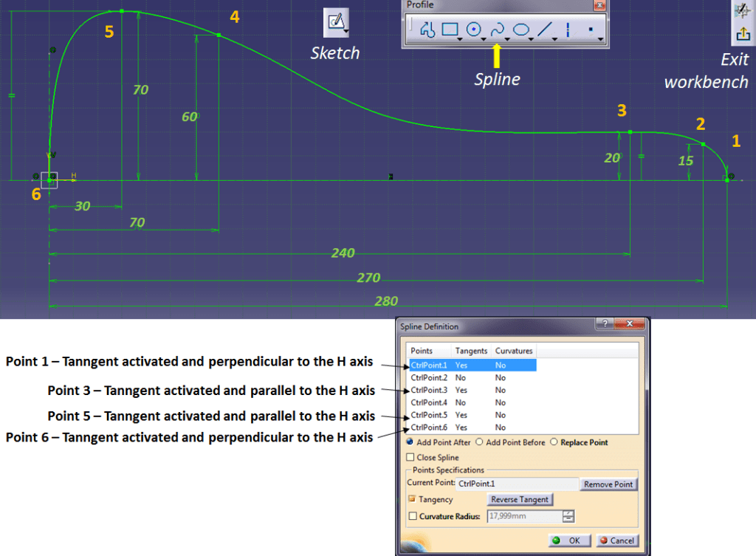
Task: Expand the Rectangle tool dropdown arrow
Action: [461, 39]
